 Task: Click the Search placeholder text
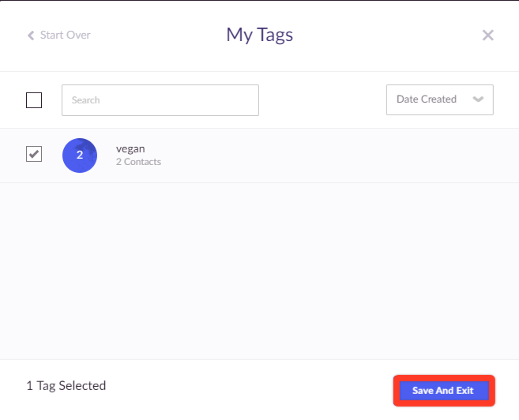click(86, 100)
